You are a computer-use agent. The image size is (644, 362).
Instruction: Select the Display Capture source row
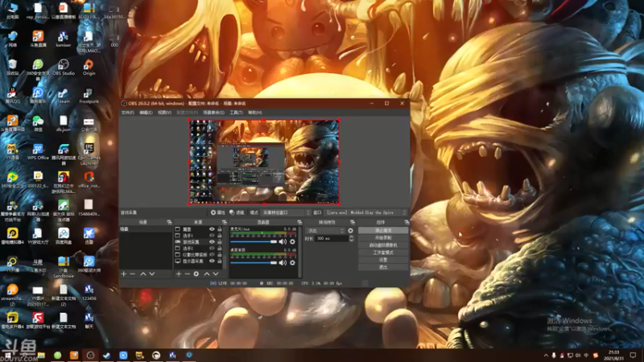[198, 261]
